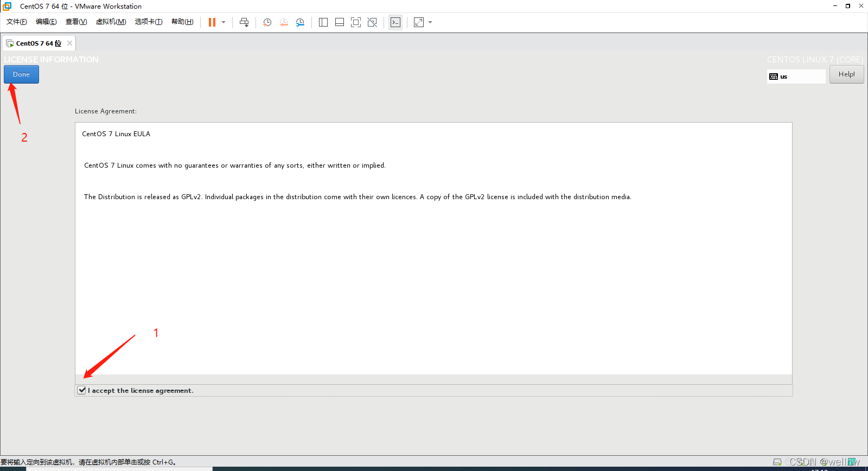Click the no guarantees or warranties sentence
Viewport: 868px width, 471px height.
click(x=234, y=166)
